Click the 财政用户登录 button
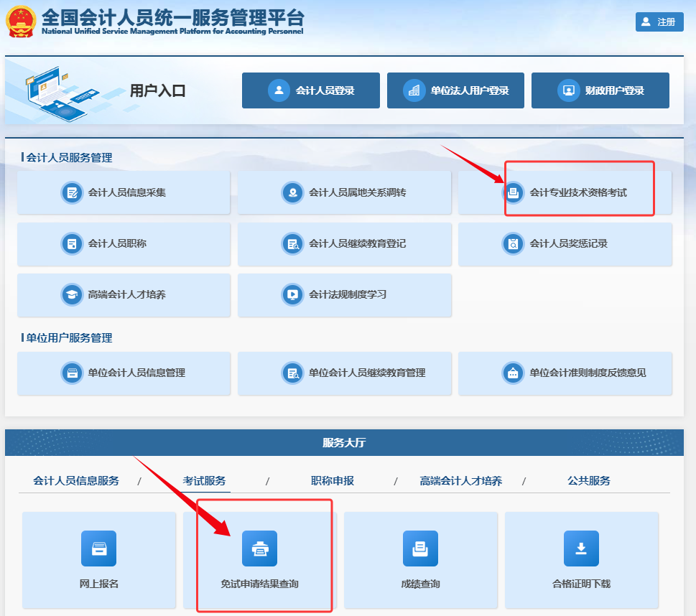 pos(600,90)
